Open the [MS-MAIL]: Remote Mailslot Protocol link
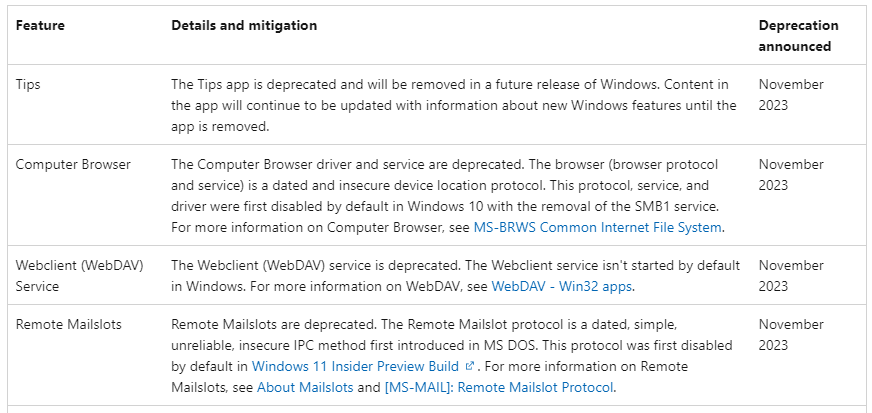The image size is (872, 413). click(499, 387)
